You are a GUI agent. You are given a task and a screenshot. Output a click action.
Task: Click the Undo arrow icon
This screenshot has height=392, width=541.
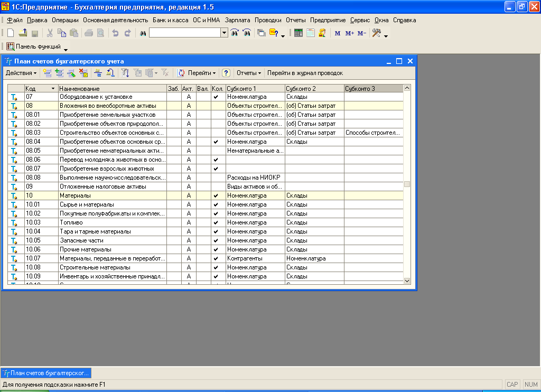click(116, 33)
